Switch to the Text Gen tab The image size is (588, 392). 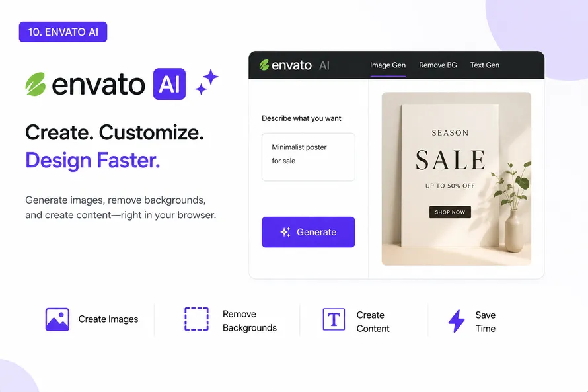coord(485,65)
